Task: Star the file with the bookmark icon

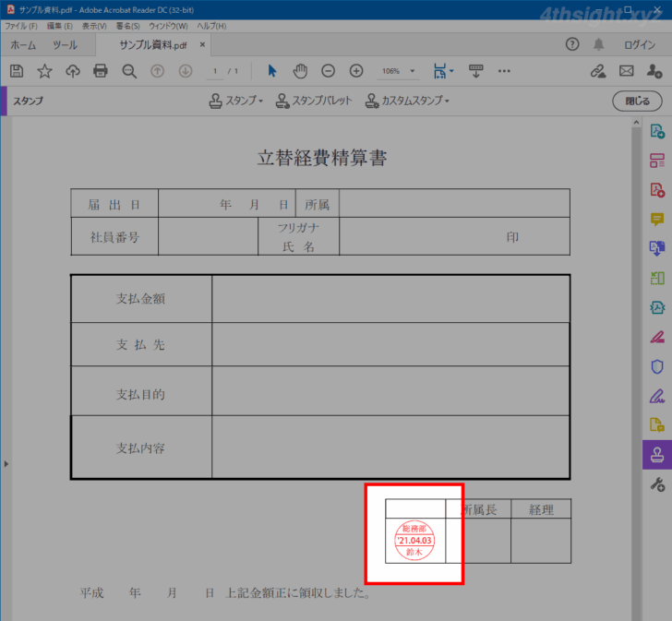Action: [x=44, y=71]
